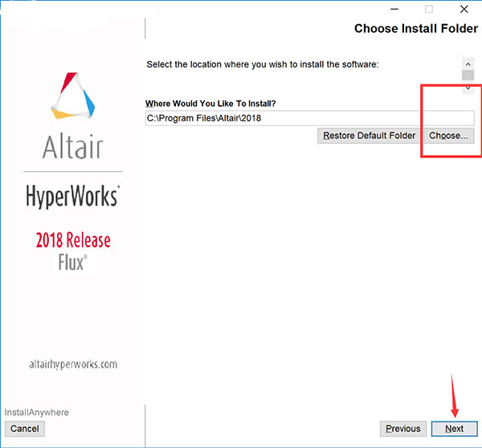Click the Altair triangle logo
Screen dimensions: 482x448
73,96
